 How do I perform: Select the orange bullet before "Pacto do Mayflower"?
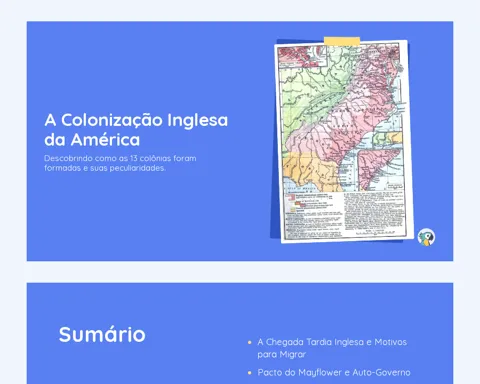pyautogui.click(x=250, y=373)
